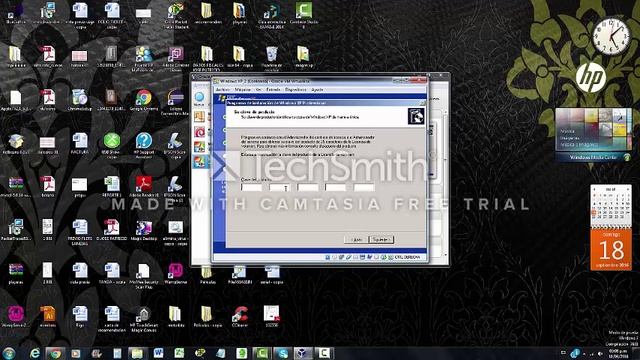Image resolution: width=640 pixels, height=360 pixels.
Task: Click the Windows Media Center gadget
Action: [x=593, y=135]
